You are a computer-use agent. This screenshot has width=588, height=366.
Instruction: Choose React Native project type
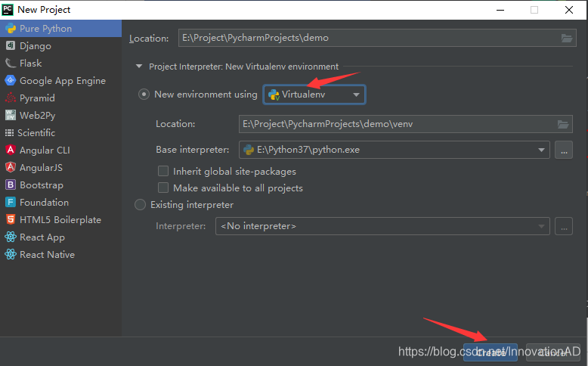pyautogui.click(x=60, y=255)
